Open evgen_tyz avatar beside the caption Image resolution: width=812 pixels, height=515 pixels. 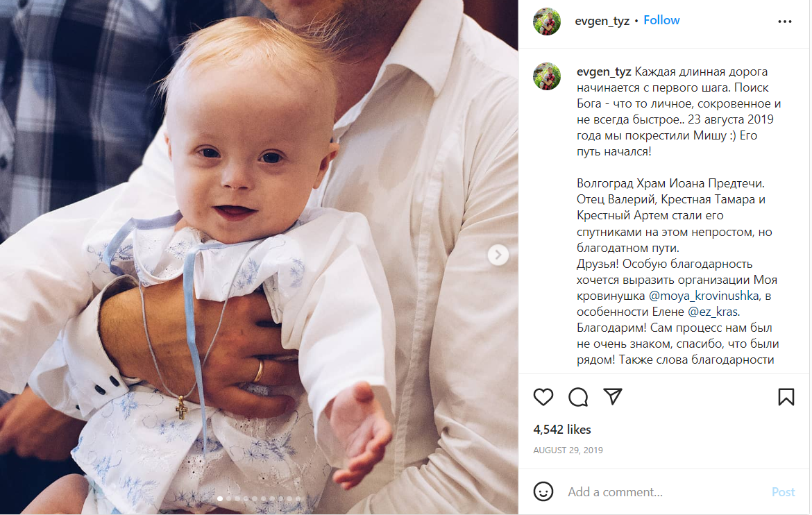pyautogui.click(x=547, y=76)
